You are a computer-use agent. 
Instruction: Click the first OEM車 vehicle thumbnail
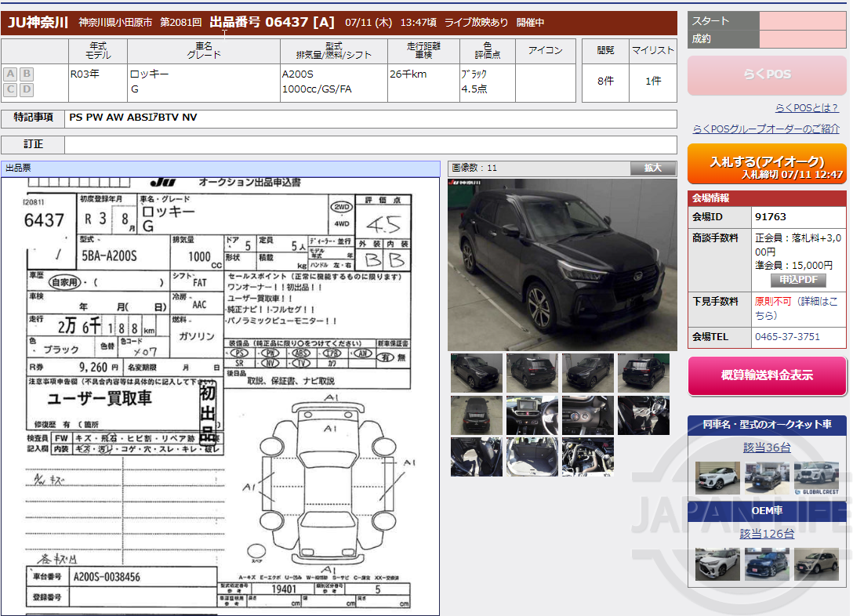click(x=717, y=563)
